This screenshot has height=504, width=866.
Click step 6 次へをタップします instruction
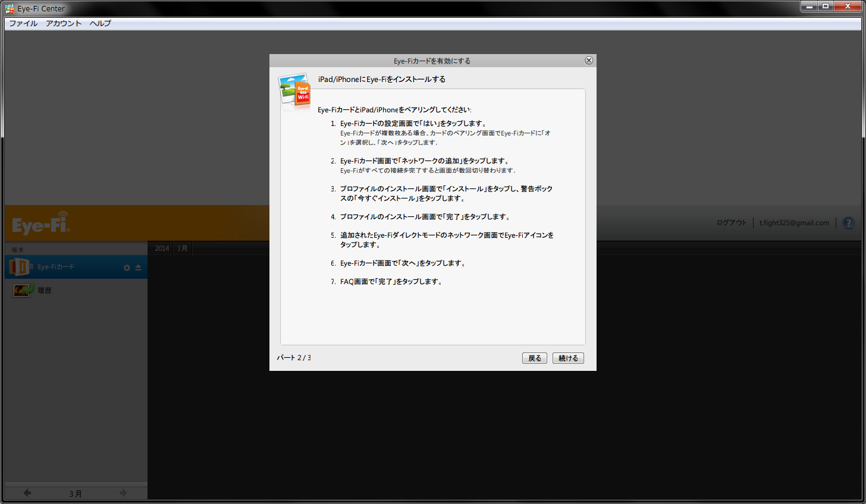click(403, 263)
